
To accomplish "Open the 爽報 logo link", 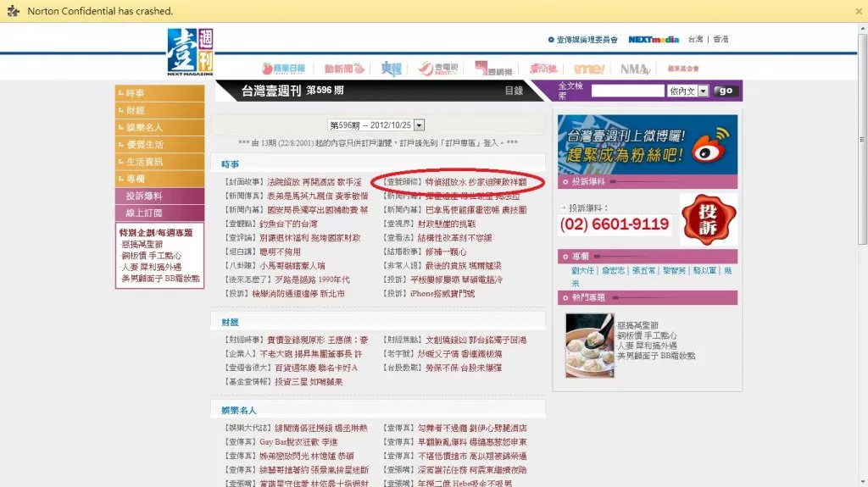I will click(x=391, y=69).
